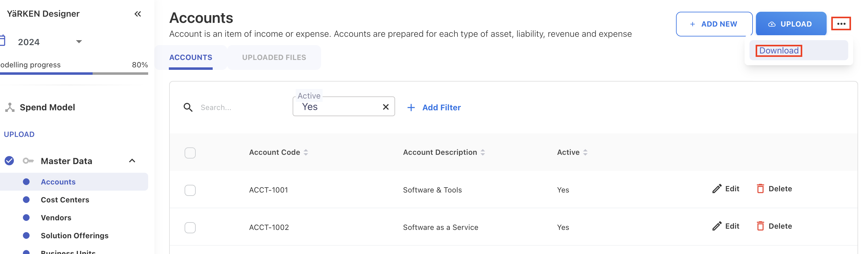Open the Active filter dropdown showing Yes
The height and width of the screenshot is (254, 868).
click(337, 107)
